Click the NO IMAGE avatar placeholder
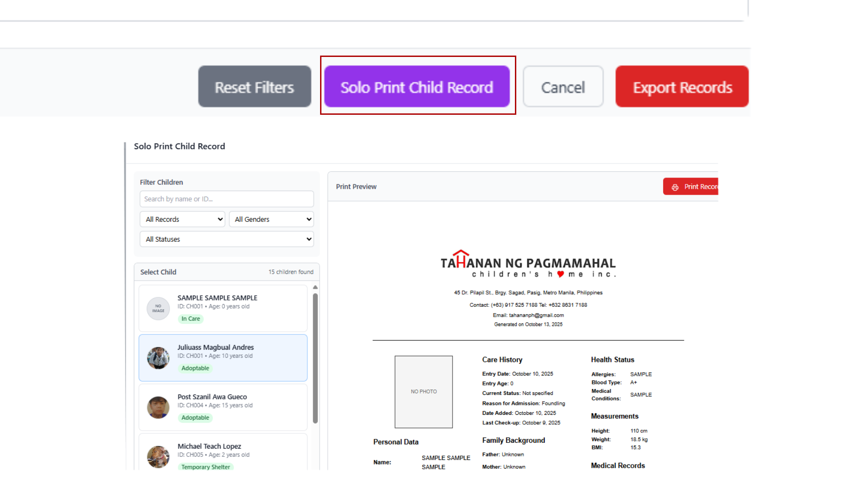Image resolution: width=868 pixels, height=488 pixels. pyautogui.click(x=158, y=309)
